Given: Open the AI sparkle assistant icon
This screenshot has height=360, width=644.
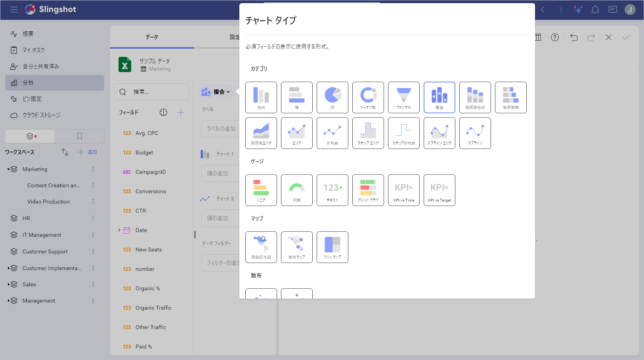Looking at the screenshot, I should [x=578, y=10].
